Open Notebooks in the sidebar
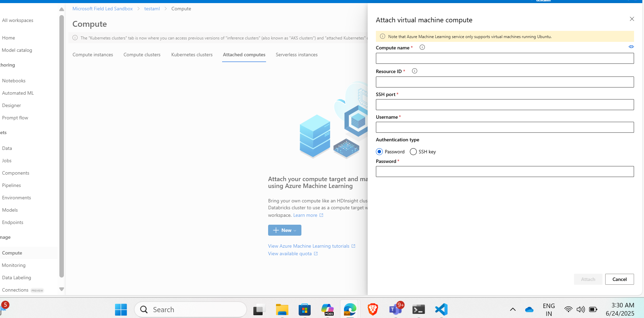The image size is (644, 318). click(14, 81)
